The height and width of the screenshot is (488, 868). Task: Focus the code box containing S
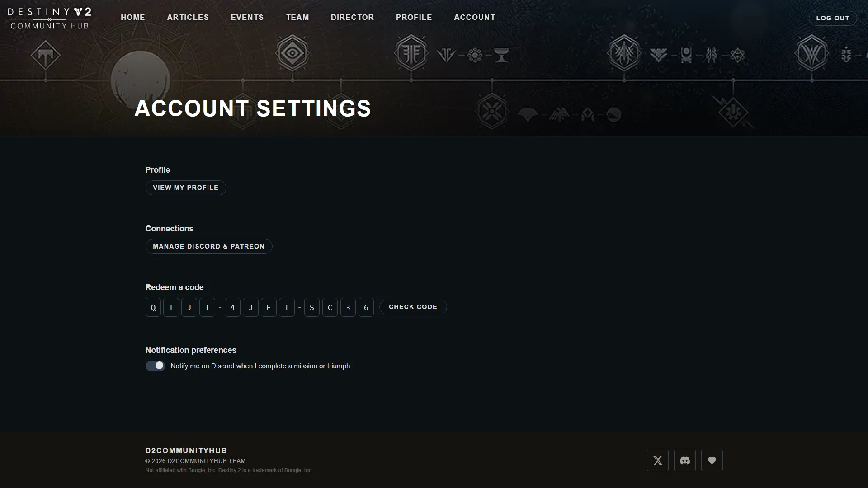[x=312, y=307]
